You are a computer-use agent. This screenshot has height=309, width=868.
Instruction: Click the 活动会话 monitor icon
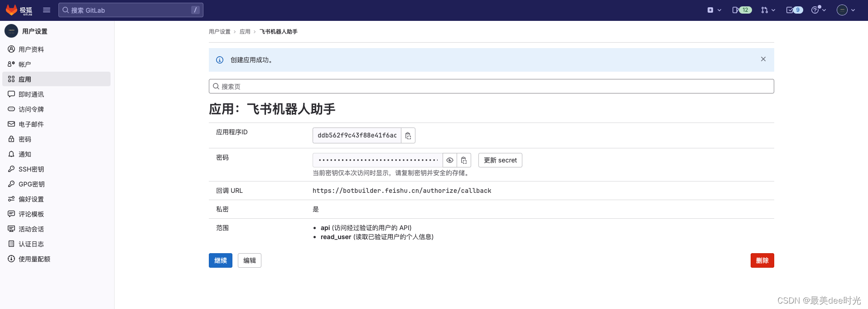11,229
